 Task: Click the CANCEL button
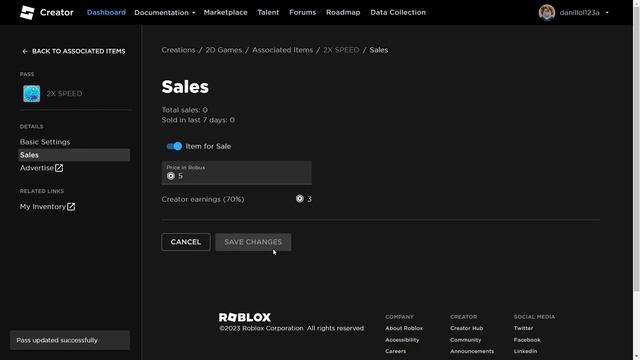click(186, 242)
